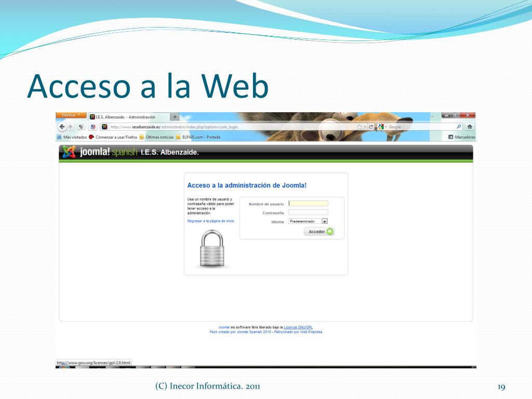Open the orange Firefox menu button
The image size is (532, 399).
click(71, 115)
